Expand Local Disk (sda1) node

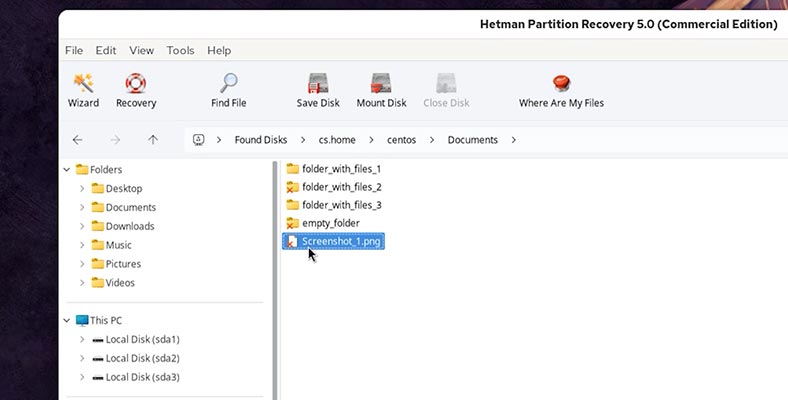(82, 339)
